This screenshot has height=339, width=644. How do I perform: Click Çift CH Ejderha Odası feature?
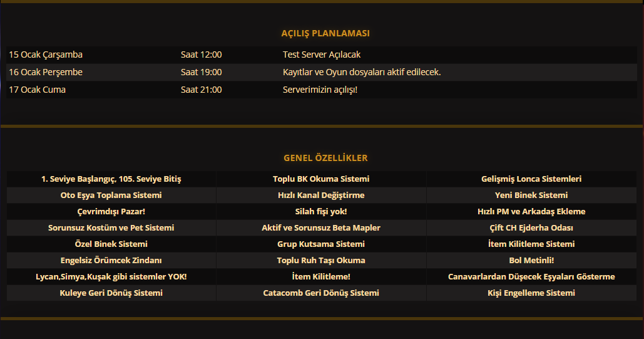(x=531, y=228)
